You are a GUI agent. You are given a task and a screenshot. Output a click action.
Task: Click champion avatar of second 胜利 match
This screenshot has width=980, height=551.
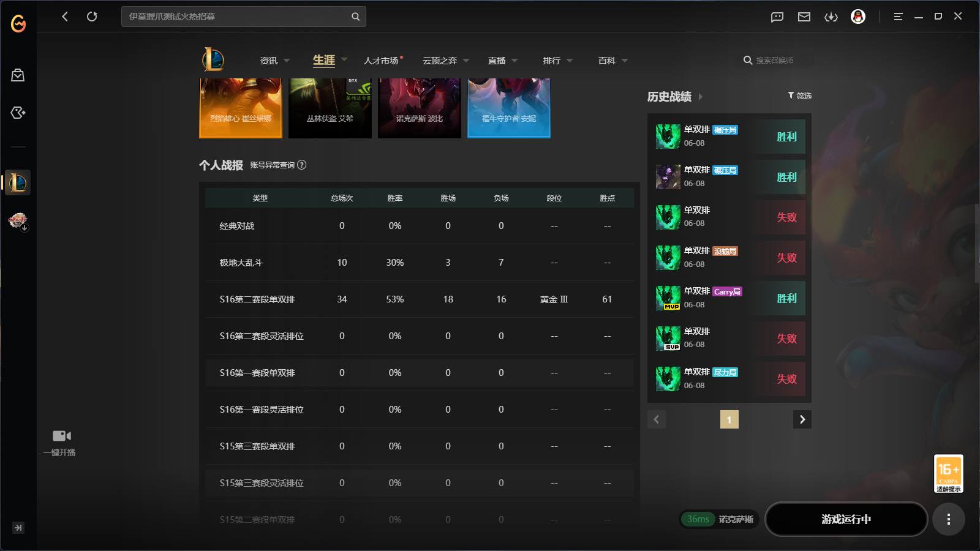pyautogui.click(x=668, y=177)
